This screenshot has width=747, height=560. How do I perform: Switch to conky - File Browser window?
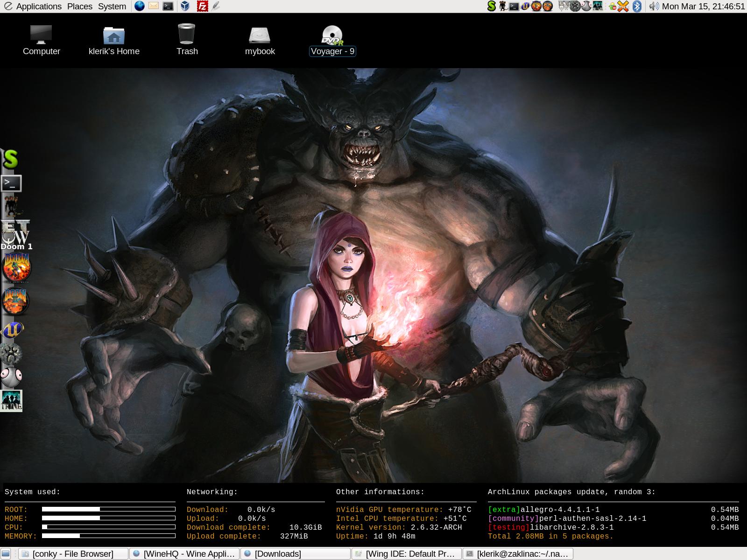coord(73,554)
